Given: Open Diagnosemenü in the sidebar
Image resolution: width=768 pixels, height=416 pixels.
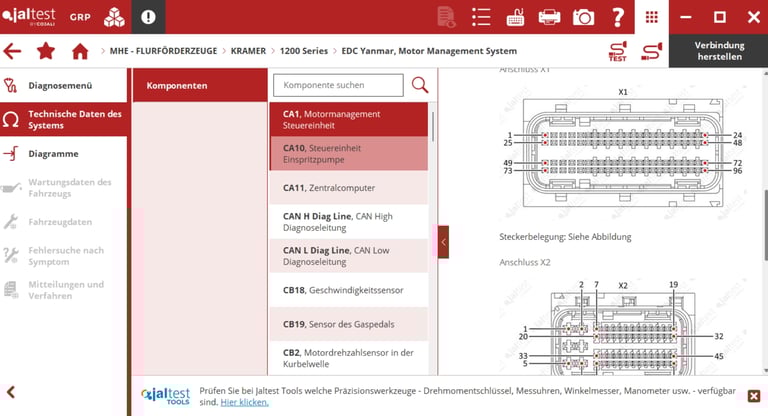Looking at the screenshot, I should click(64, 85).
